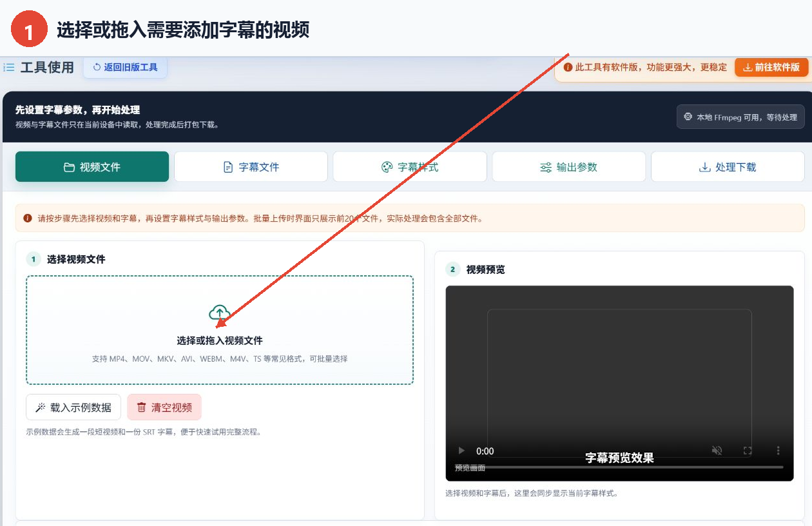Click the 此工具有软件版，功能更强大 notice text
Screen dimensions: 812x526
[651, 67]
